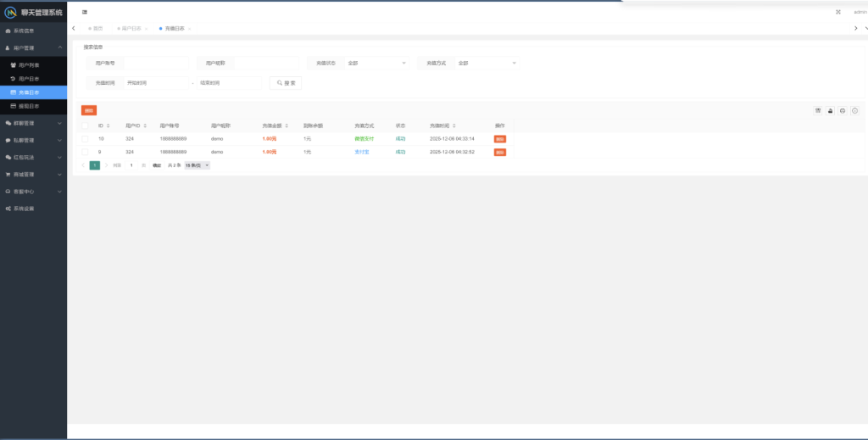Check the checkbox for row ID 9
The height and width of the screenshot is (440, 868).
click(85, 152)
